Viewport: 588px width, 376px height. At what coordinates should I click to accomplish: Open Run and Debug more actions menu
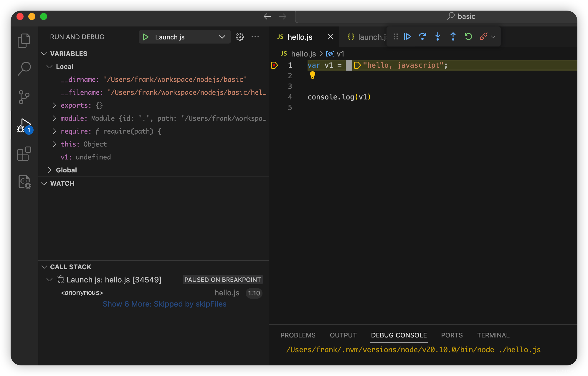[x=255, y=37]
